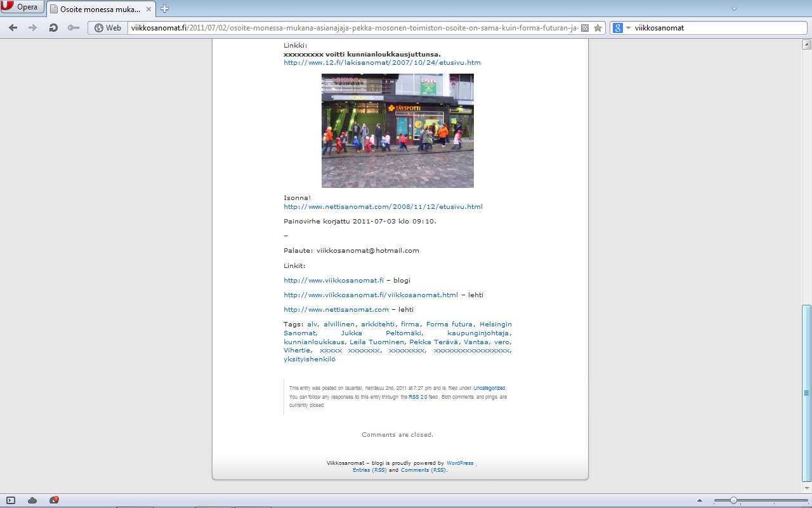Click the RSS feed icon in address bar

pyautogui.click(x=585, y=28)
